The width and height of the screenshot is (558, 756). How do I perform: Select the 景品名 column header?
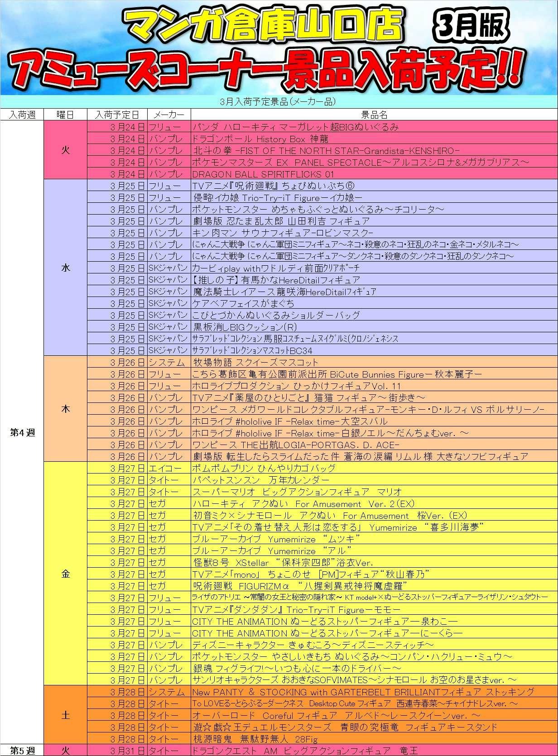(x=374, y=115)
